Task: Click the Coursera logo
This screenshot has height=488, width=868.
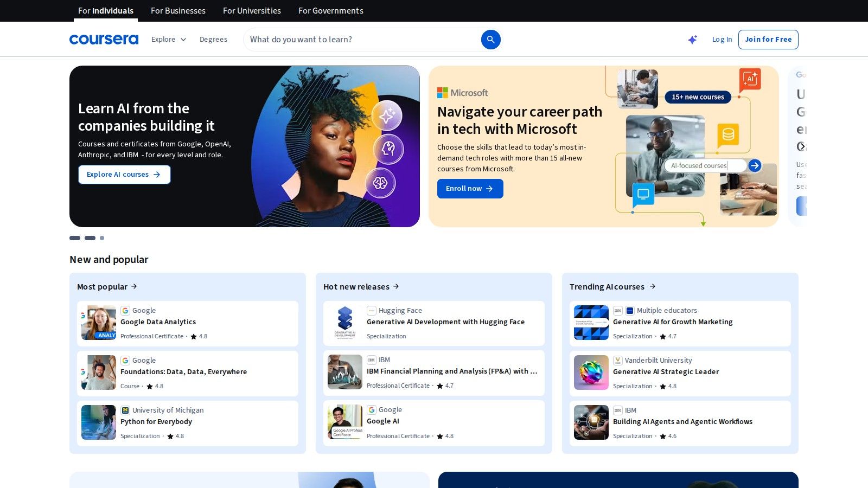Action: tap(104, 40)
